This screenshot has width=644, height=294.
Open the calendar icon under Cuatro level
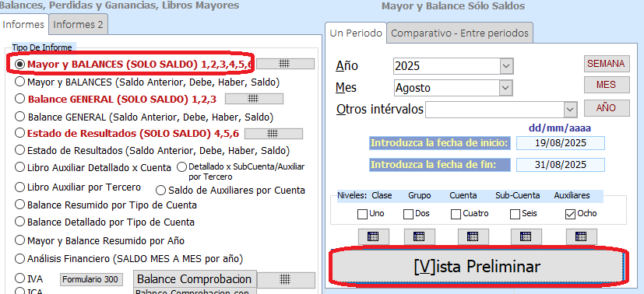[x=473, y=236]
